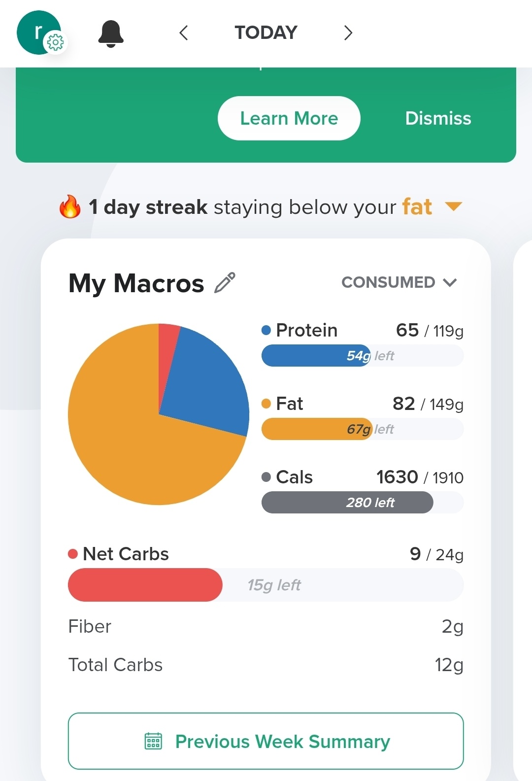532x781 pixels.
Task: Edit My Macros with pencil icon
Action: tap(225, 283)
